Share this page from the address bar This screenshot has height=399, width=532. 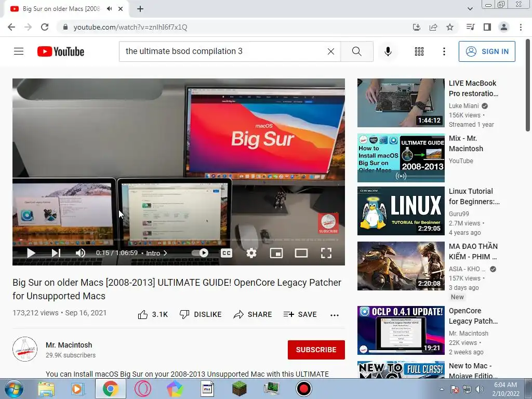pyautogui.click(x=433, y=27)
